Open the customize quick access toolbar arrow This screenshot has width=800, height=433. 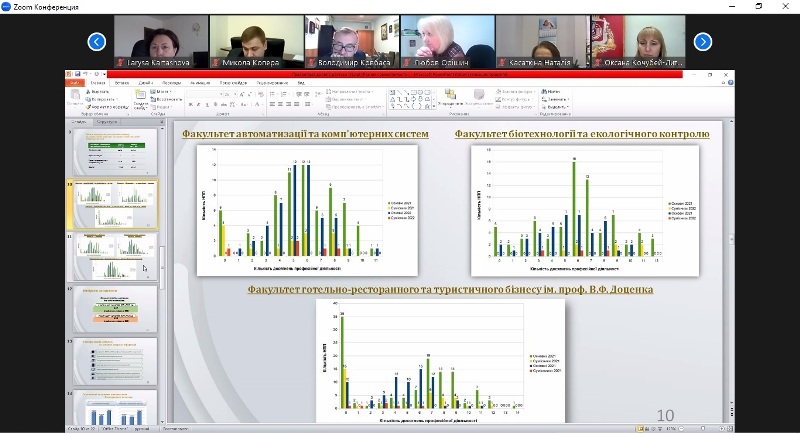coord(104,74)
